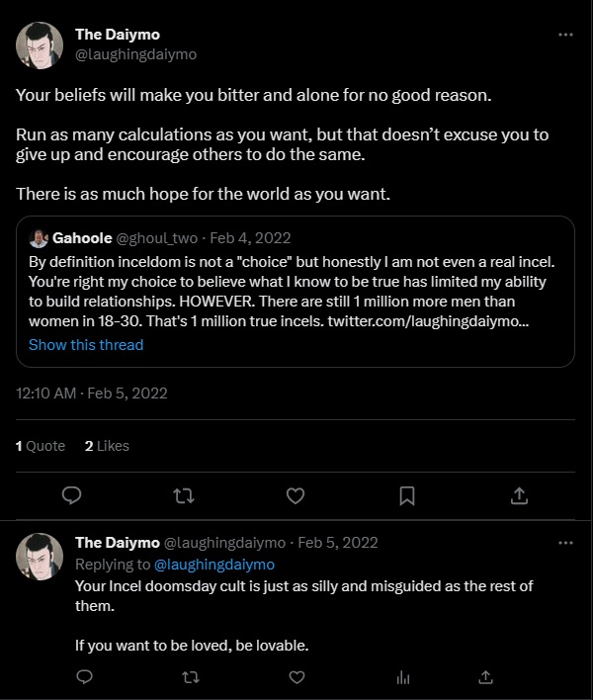
Task: Click reply icon on the second tweet
Action: tap(85, 676)
